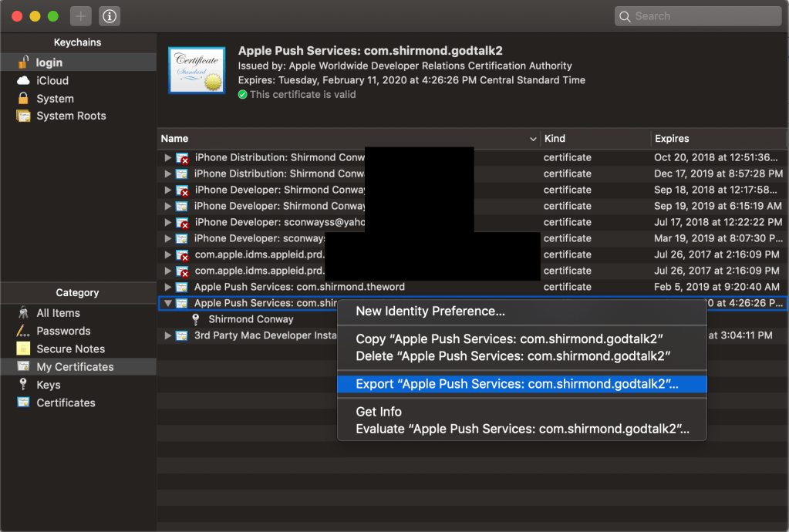
Task: Collapse the Apple Push Services godtalk2 row
Action: pyautogui.click(x=168, y=303)
